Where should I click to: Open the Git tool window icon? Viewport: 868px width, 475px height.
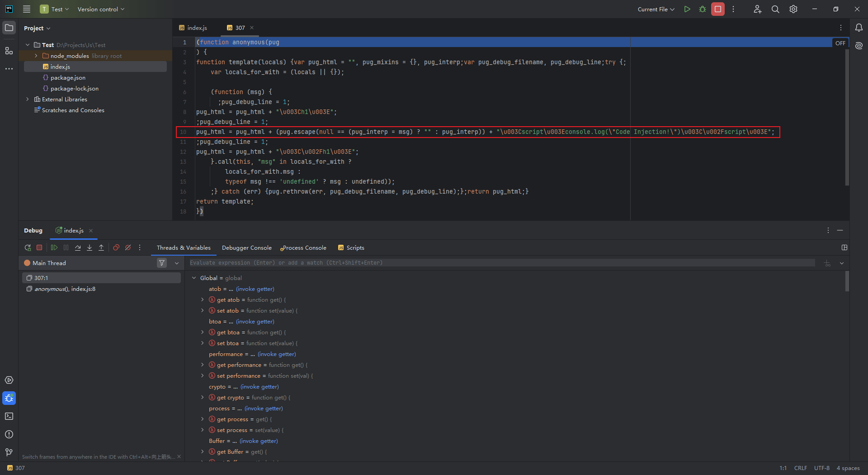coord(9,452)
